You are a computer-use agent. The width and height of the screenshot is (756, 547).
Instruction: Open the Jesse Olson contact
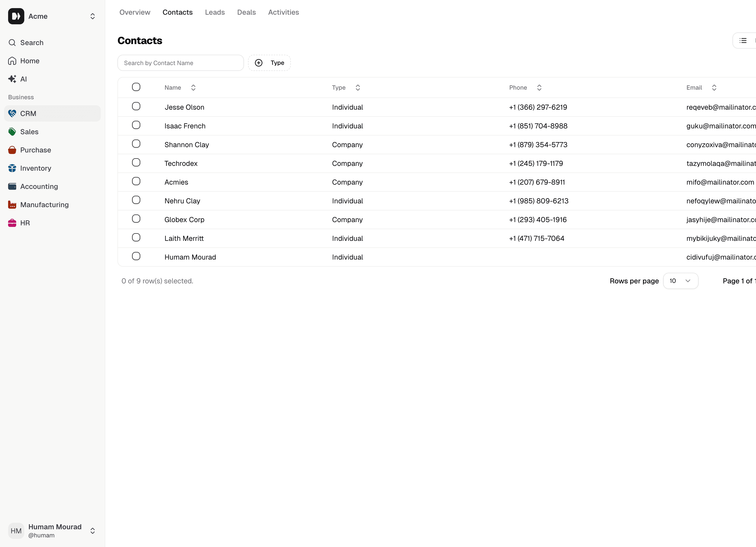point(184,107)
